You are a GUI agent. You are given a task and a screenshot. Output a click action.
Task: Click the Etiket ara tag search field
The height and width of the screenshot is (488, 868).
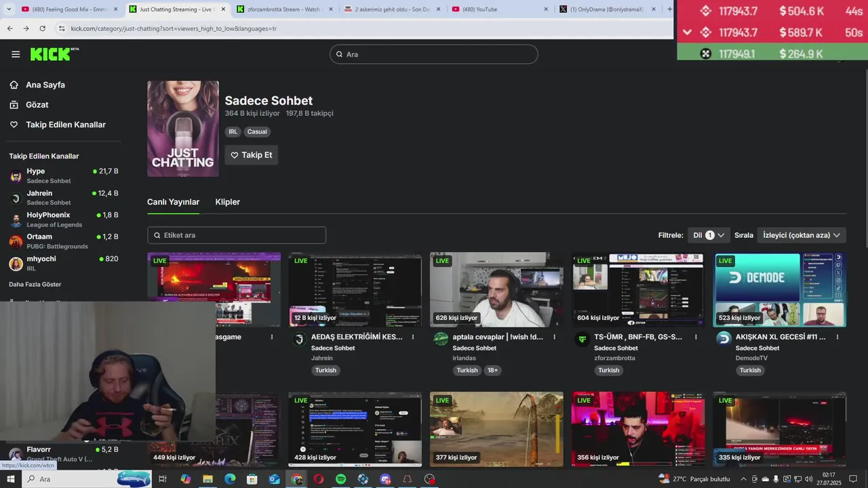point(237,235)
